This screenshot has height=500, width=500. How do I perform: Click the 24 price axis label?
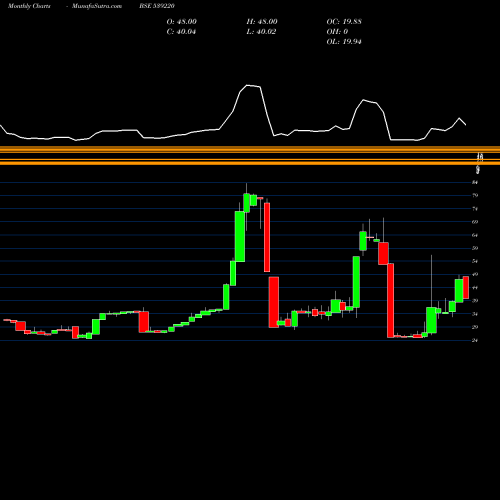(x=475, y=340)
